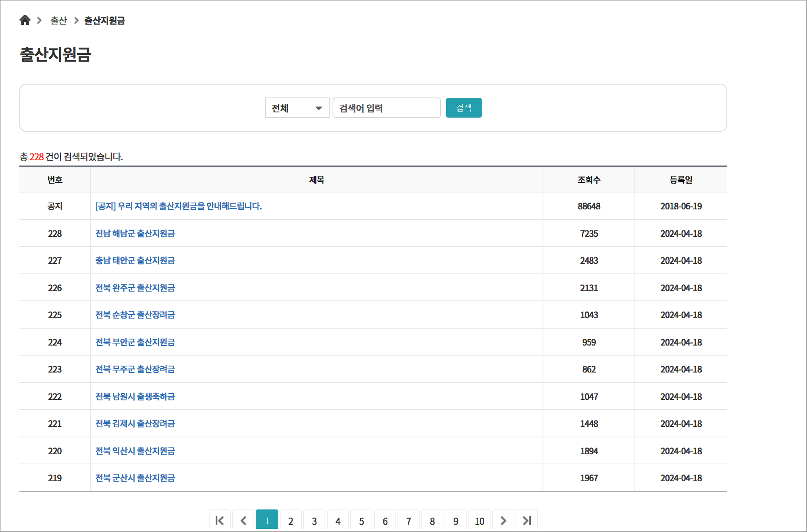
Task: Go to page 10 in pagination
Action: click(x=479, y=521)
